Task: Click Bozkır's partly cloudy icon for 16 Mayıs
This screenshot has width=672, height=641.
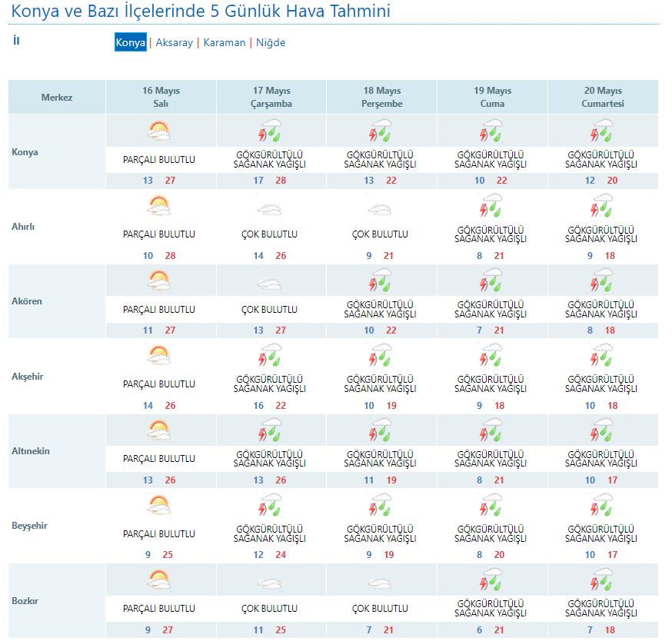Action: 159,580
